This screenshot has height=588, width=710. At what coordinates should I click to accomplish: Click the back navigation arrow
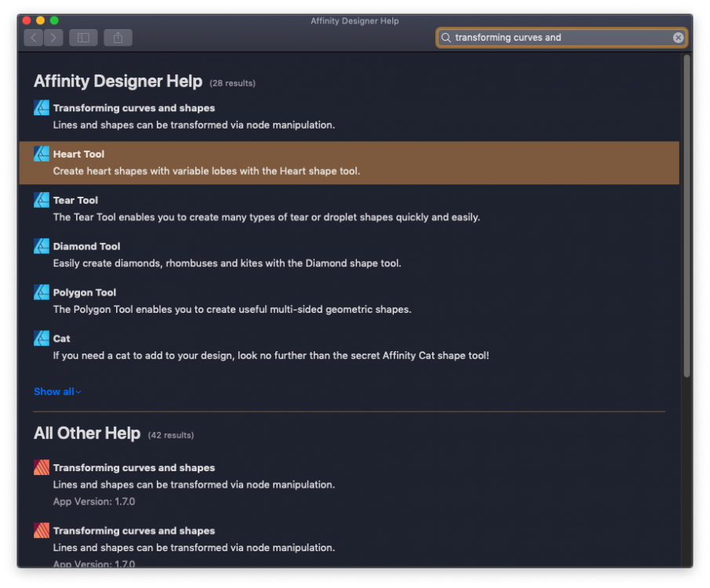pos(33,38)
